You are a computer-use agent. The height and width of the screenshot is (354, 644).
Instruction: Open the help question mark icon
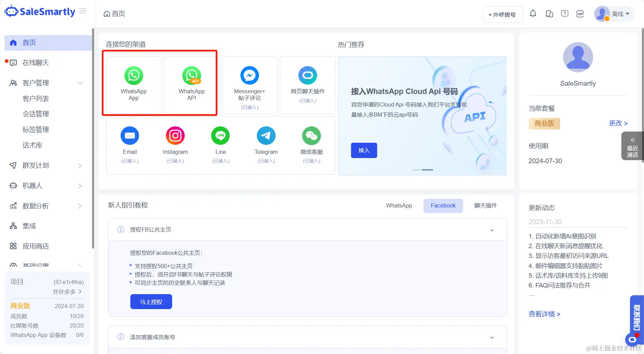pyautogui.click(x=565, y=14)
